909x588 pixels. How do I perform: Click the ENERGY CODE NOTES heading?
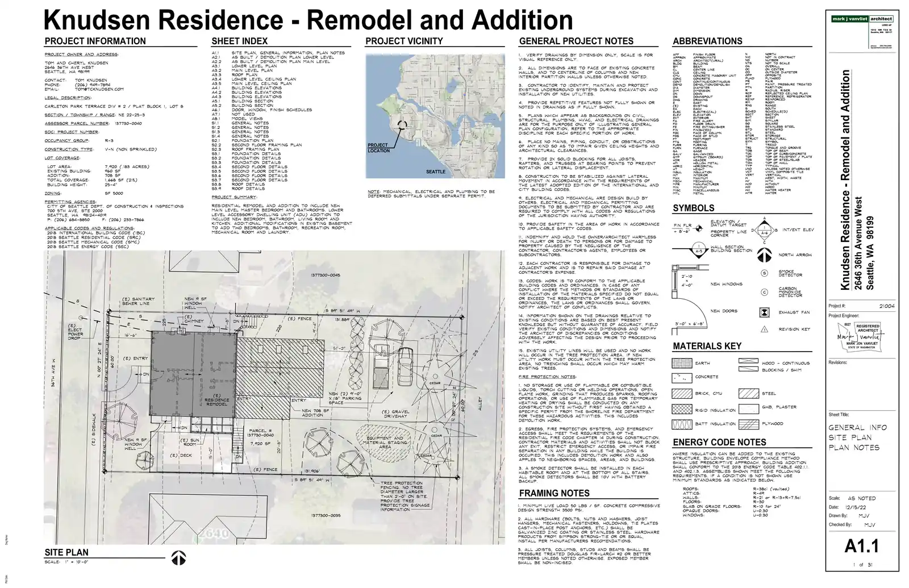coord(719,442)
